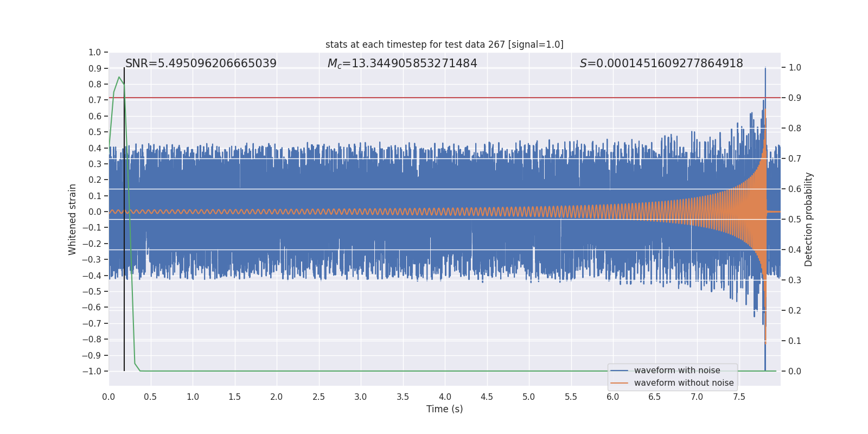Screen dimensions: 868x434
Task: Click the Mc=13.344905853271484 annotation
Action: 402,63
